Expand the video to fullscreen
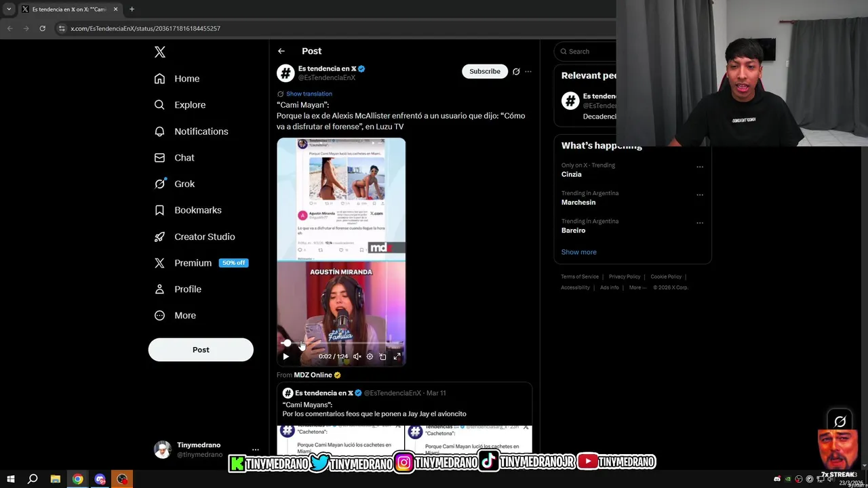Screen dimensions: 868x488 click(x=397, y=357)
